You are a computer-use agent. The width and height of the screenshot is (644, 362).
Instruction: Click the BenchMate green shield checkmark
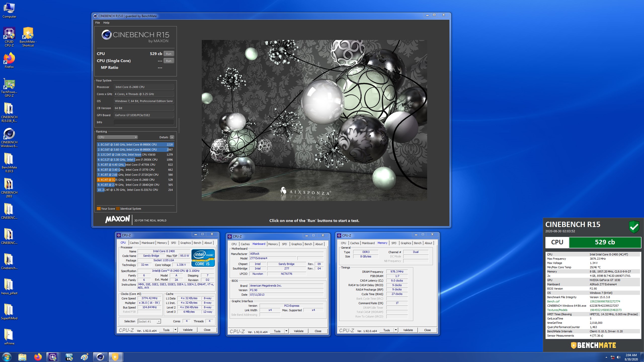click(634, 227)
